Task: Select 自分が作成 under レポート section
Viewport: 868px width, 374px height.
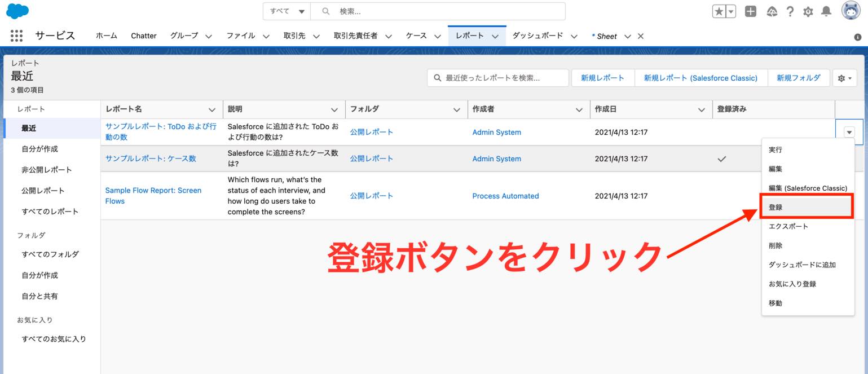Action: tap(52, 149)
